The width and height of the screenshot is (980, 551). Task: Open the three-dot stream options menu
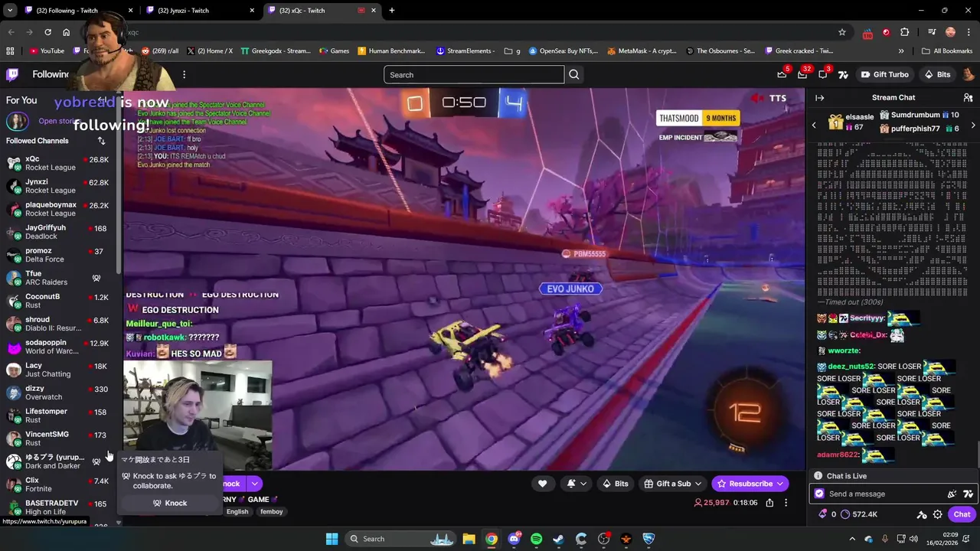pyautogui.click(x=786, y=503)
